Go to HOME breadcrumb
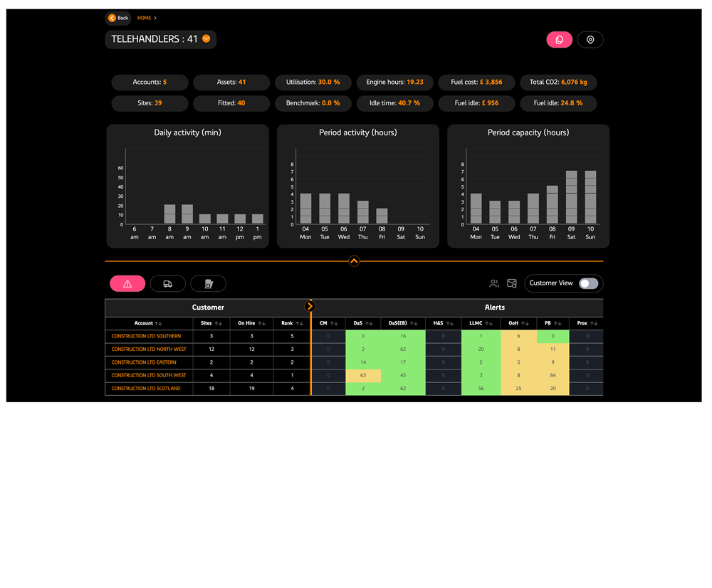 144,18
